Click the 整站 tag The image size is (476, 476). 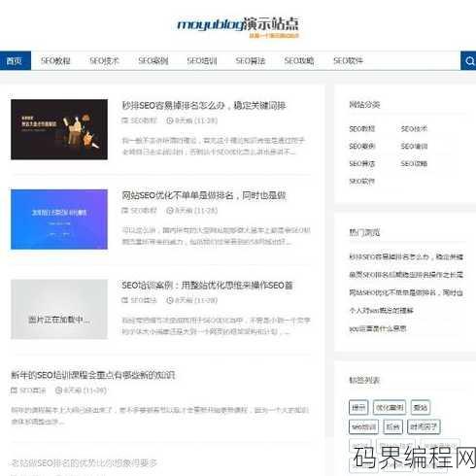coord(421,407)
